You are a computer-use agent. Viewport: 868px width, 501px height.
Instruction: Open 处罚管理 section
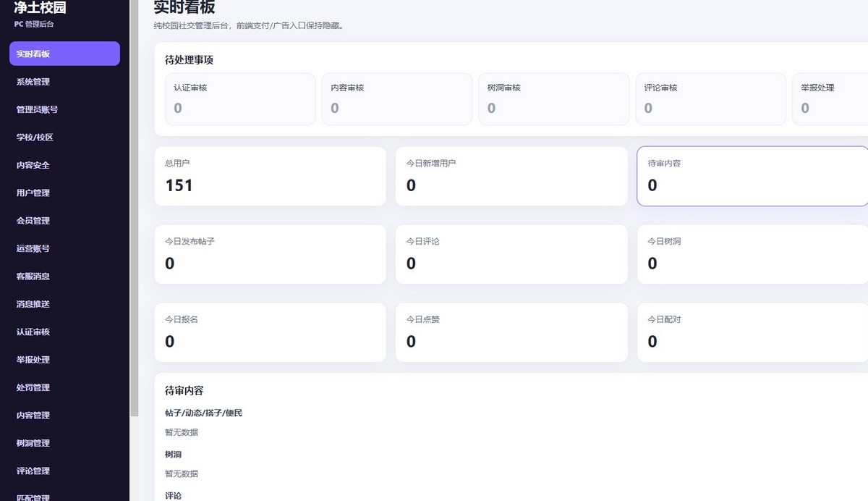point(64,387)
